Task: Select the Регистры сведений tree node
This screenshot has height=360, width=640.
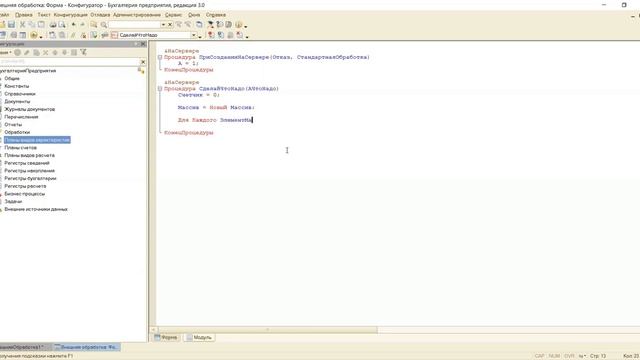Action: point(27,163)
